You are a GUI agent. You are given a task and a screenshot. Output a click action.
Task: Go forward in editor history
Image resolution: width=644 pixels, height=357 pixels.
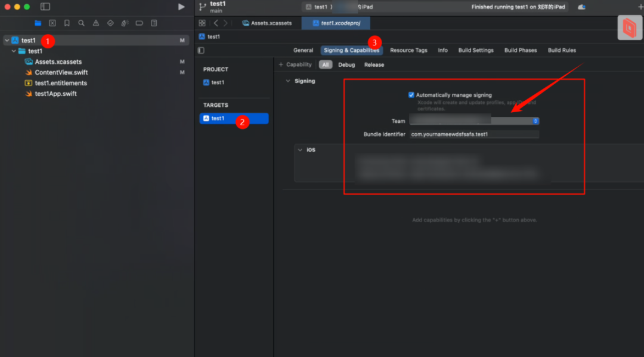pos(225,23)
